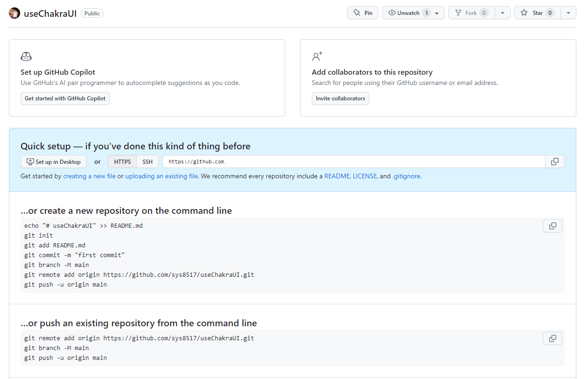
Task: Click the 'git add README.md' line
Action: point(55,246)
